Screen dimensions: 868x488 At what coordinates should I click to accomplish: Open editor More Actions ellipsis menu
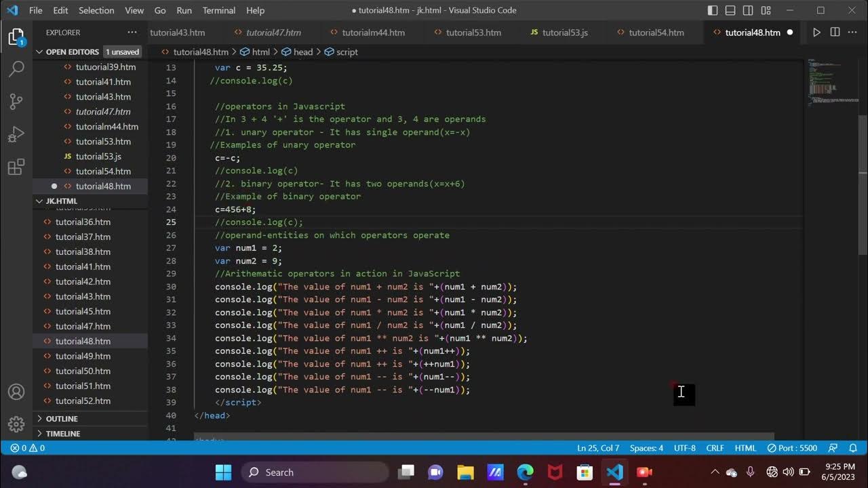(x=853, y=33)
